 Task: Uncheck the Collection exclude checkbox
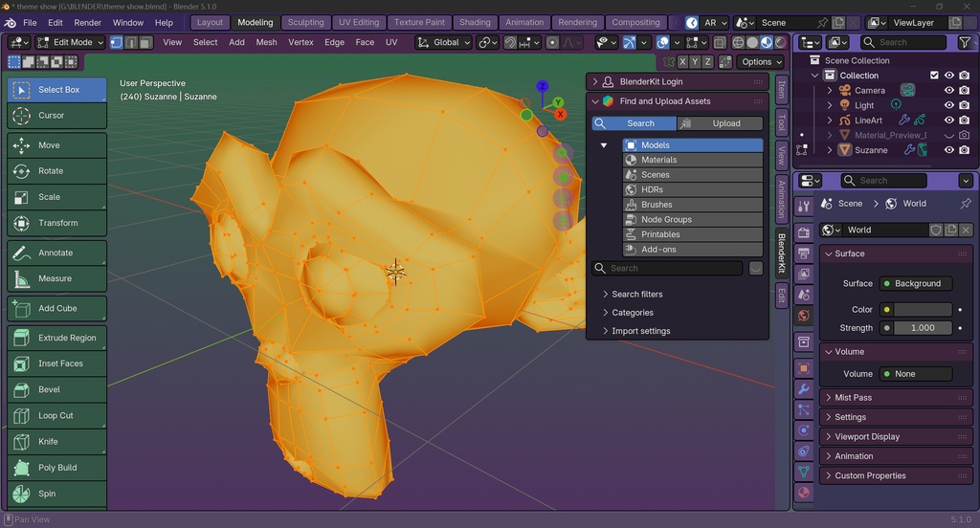(x=934, y=75)
